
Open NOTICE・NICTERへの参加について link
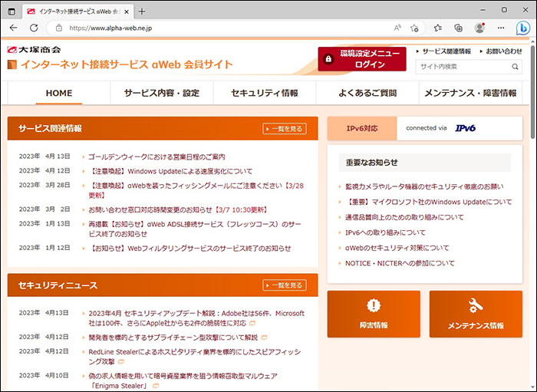point(400,263)
